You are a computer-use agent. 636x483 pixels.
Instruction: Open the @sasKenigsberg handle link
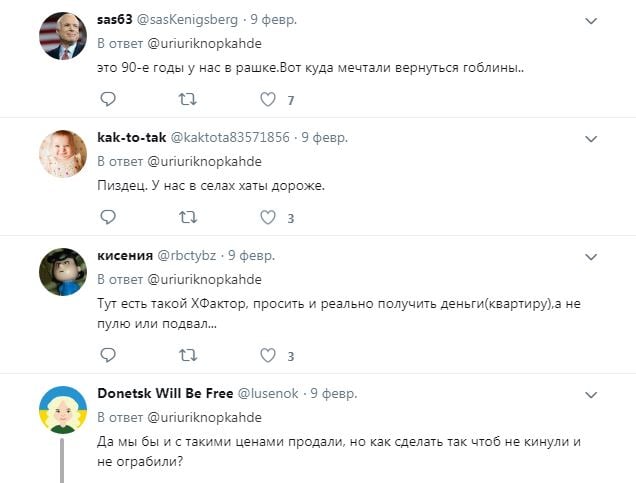pos(187,19)
